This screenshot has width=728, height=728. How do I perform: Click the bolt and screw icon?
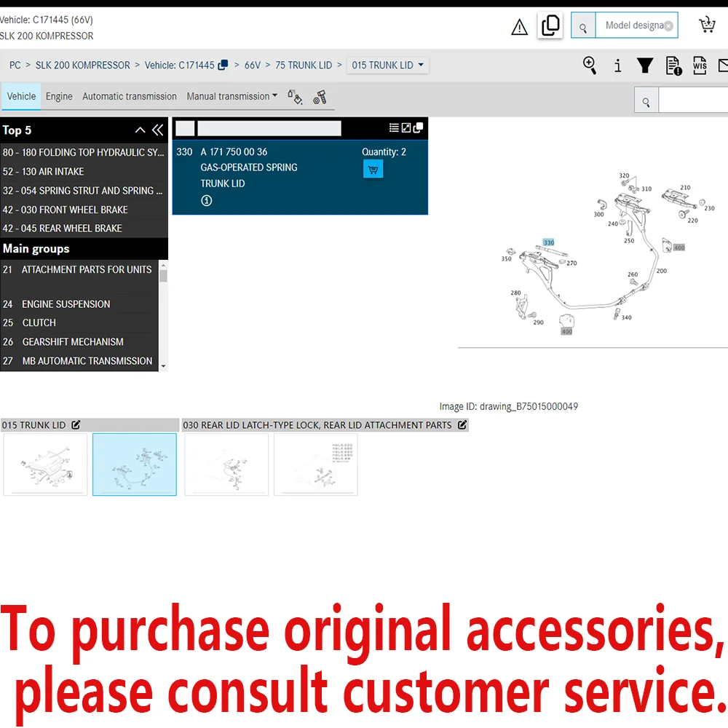coord(320,97)
